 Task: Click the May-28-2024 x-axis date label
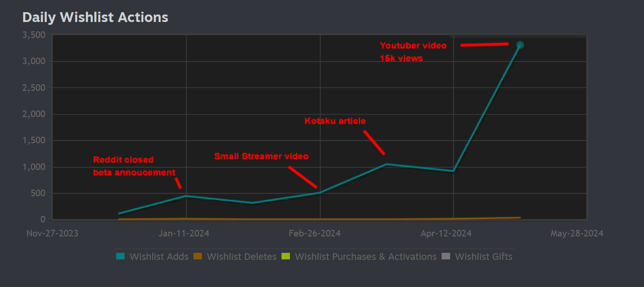(577, 233)
